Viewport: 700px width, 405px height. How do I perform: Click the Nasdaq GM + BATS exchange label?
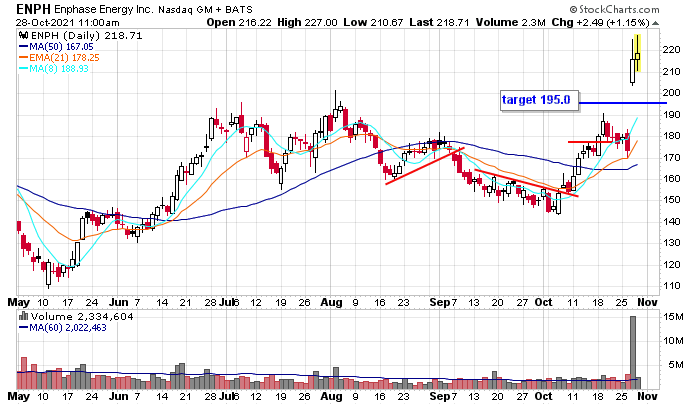click(x=205, y=9)
